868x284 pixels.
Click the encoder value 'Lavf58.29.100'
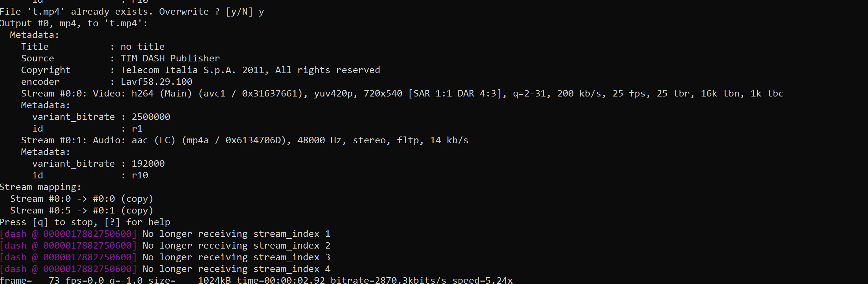[156, 82]
